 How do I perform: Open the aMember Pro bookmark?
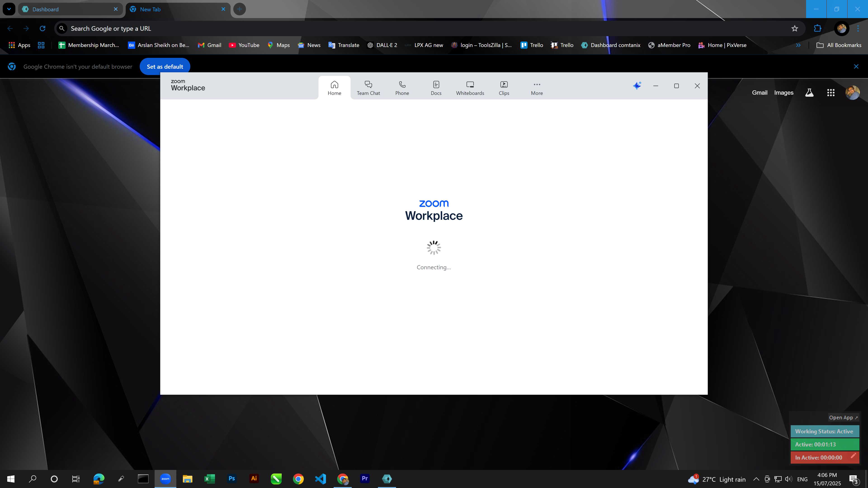669,45
